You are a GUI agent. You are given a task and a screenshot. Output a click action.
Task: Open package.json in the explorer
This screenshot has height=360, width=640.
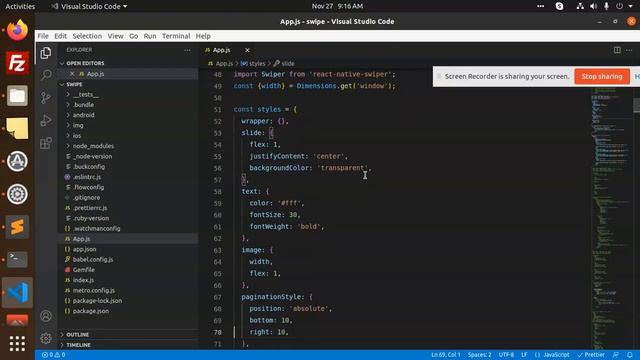pos(91,311)
